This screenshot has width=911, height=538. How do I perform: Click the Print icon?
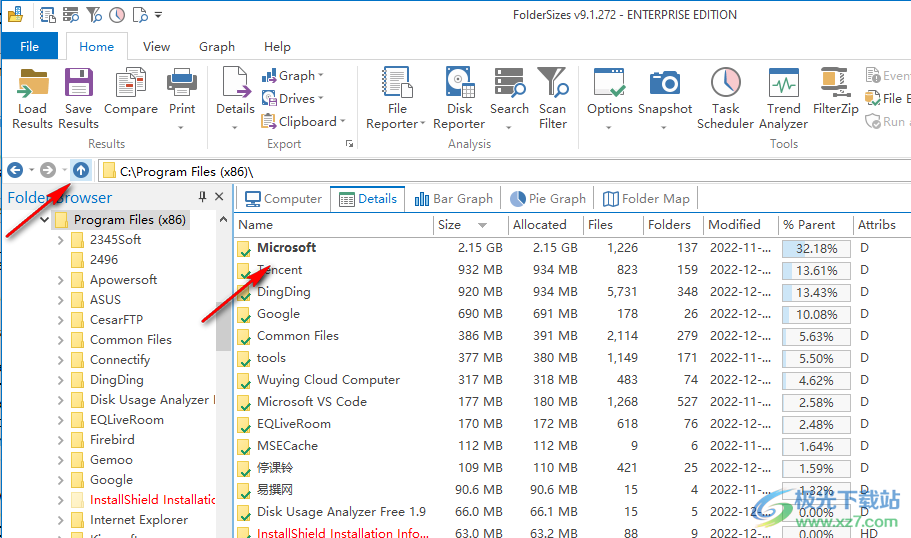pyautogui.click(x=182, y=83)
